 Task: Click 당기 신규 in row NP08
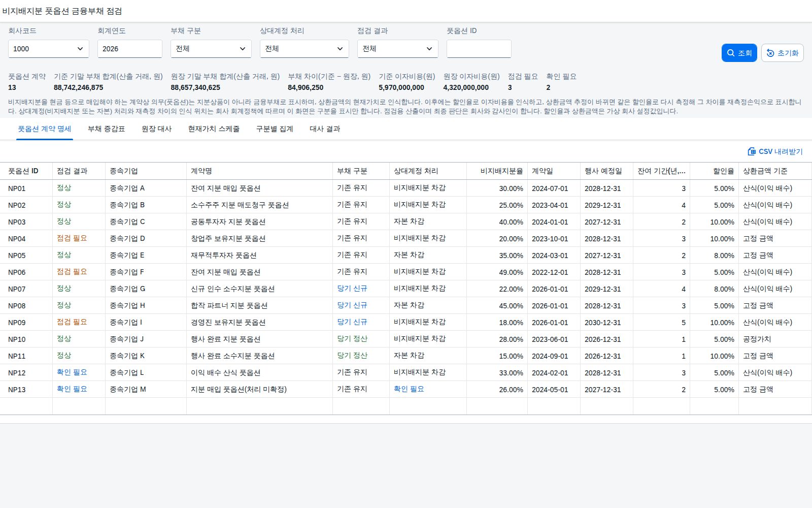pos(352,305)
